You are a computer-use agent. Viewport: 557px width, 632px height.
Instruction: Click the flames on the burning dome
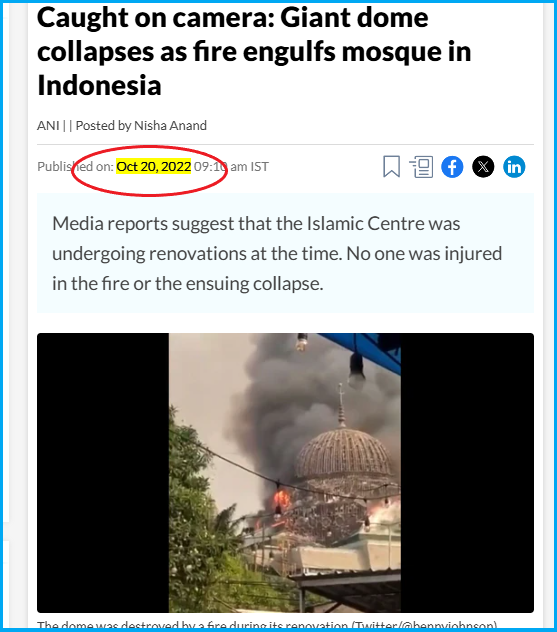(x=282, y=500)
